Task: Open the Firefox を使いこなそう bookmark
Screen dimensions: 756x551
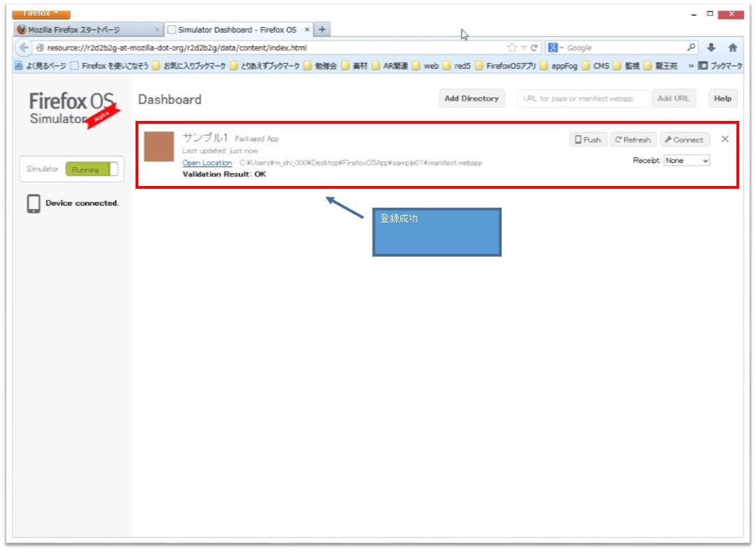Action: 110,66
